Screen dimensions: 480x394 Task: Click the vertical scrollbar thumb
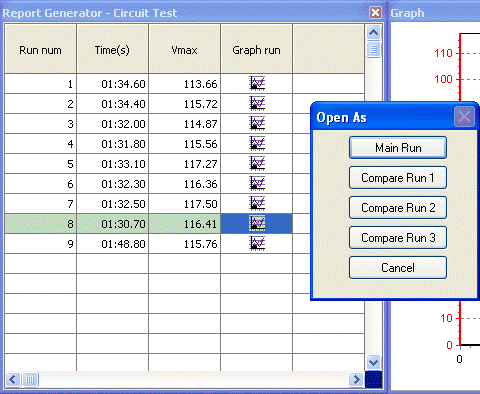pos(373,50)
